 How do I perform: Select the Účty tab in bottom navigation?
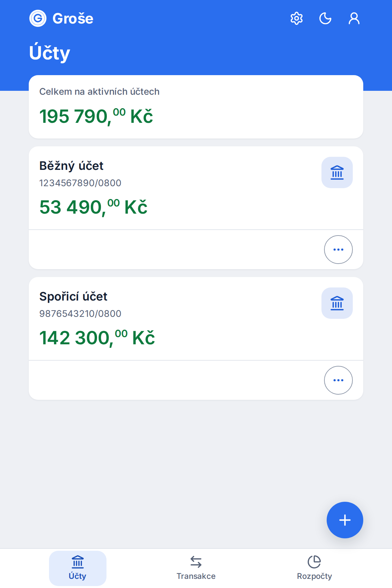tap(78, 568)
